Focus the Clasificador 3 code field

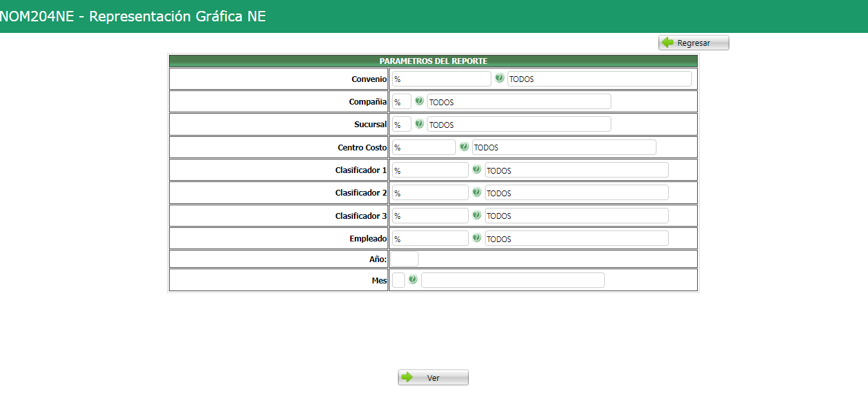point(430,216)
